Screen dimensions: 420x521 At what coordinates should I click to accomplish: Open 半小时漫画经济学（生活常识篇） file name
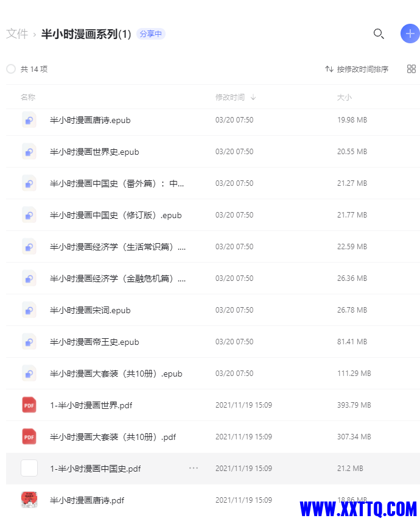pyautogui.click(x=117, y=247)
